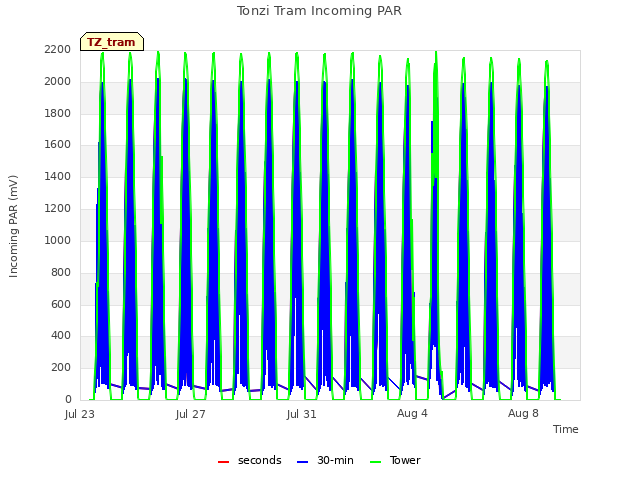Click the 400 y-axis tick label
Screen dimensions: 640x480
tap(61, 336)
